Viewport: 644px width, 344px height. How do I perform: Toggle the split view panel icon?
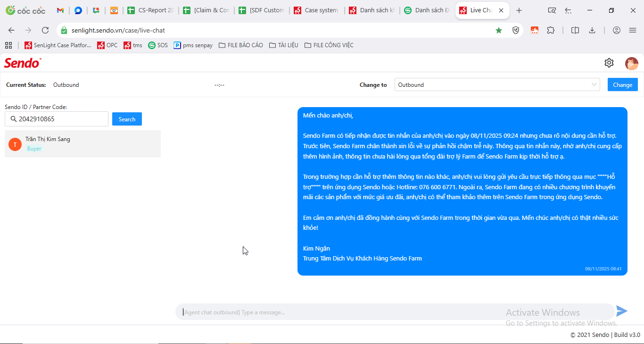(x=575, y=30)
